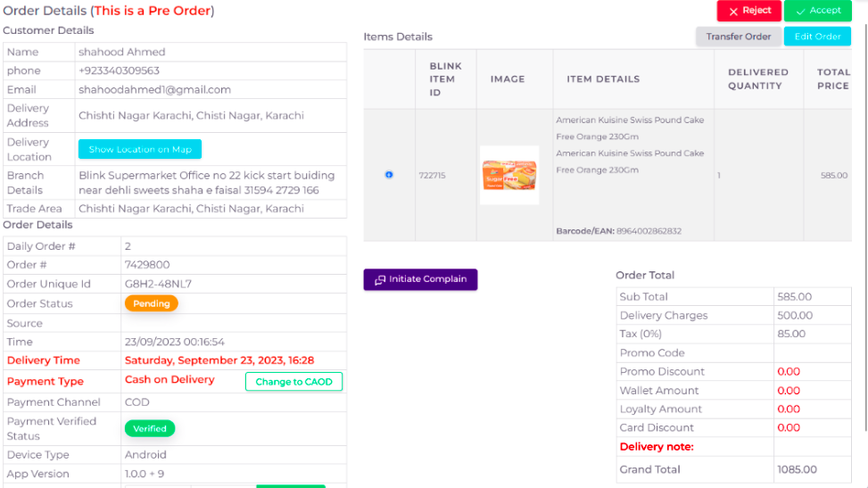
Task: Expand the item row using blue icon
Action: (x=389, y=175)
